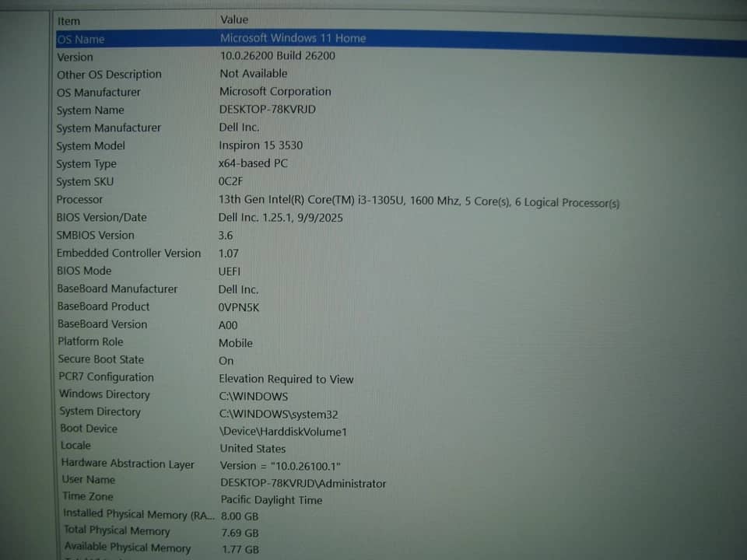Select the Boot Device row label
This screenshot has height=560, width=747.
click(x=89, y=429)
